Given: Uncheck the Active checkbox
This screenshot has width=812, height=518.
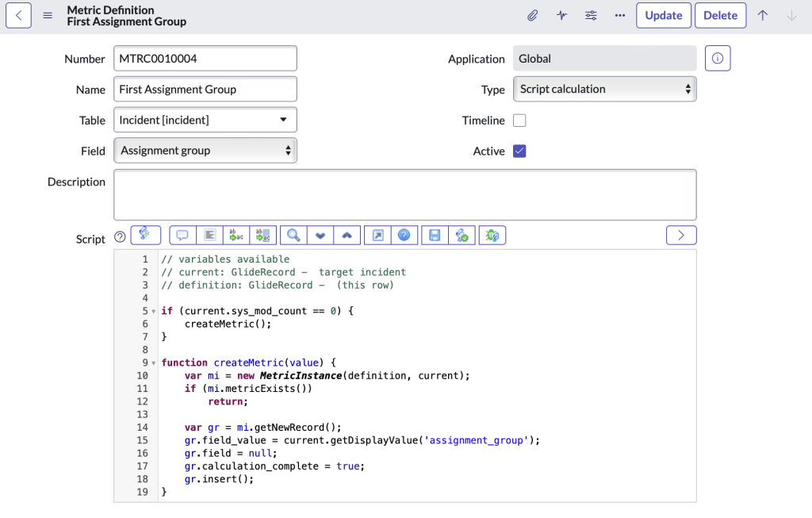Looking at the screenshot, I should point(519,151).
